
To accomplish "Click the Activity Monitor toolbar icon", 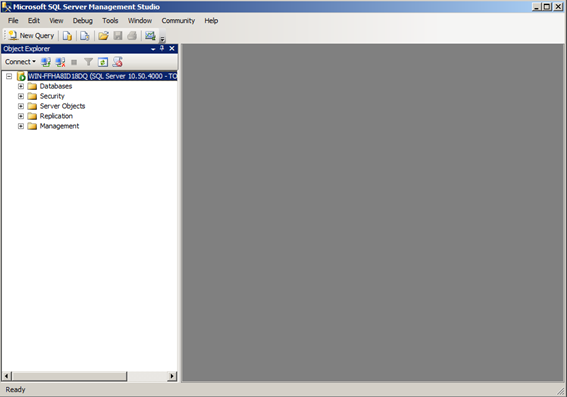I will pos(150,35).
